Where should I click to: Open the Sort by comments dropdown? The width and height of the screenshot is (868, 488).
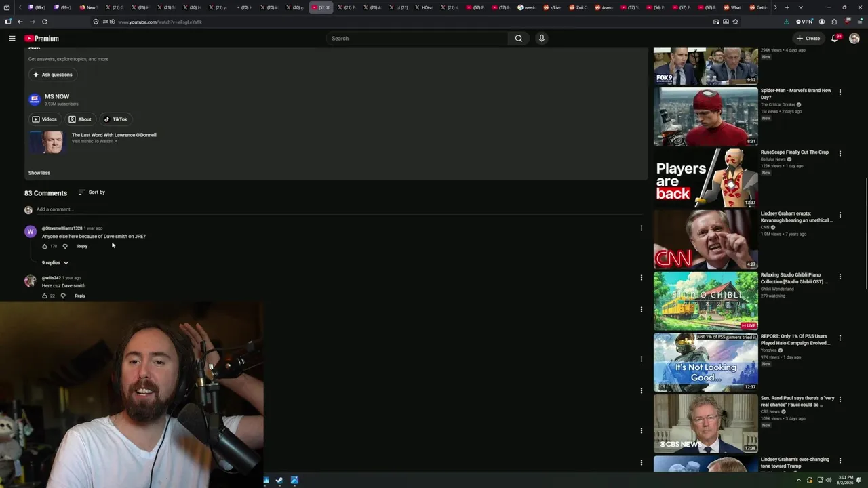coord(92,192)
